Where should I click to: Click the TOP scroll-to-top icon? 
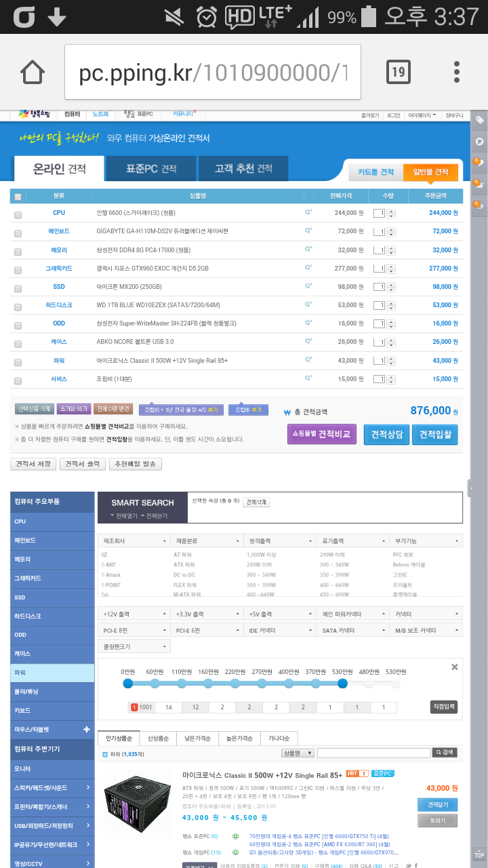[479, 854]
